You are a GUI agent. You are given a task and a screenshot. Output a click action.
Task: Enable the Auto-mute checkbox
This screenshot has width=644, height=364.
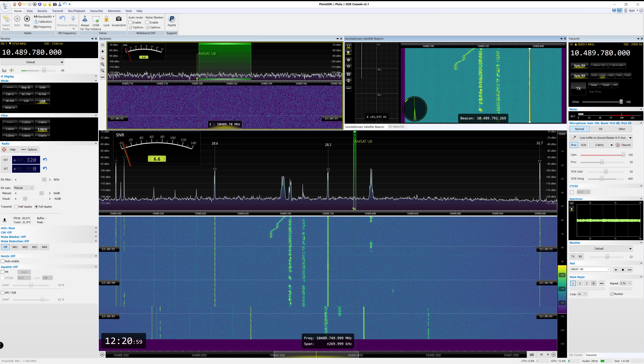coord(130,23)
